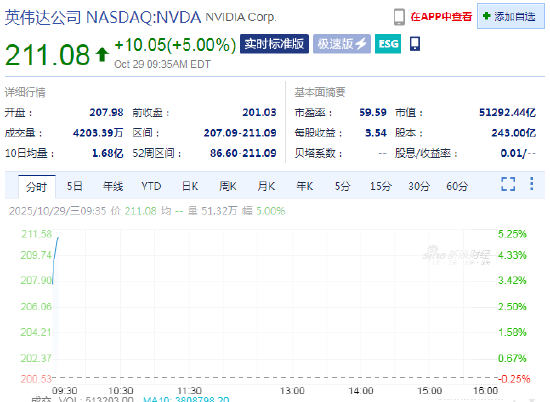The height and width of the screenshot is (402, 550).
Task: Click the 211.58 y-axis label
Action: click(x=36, y=234)
